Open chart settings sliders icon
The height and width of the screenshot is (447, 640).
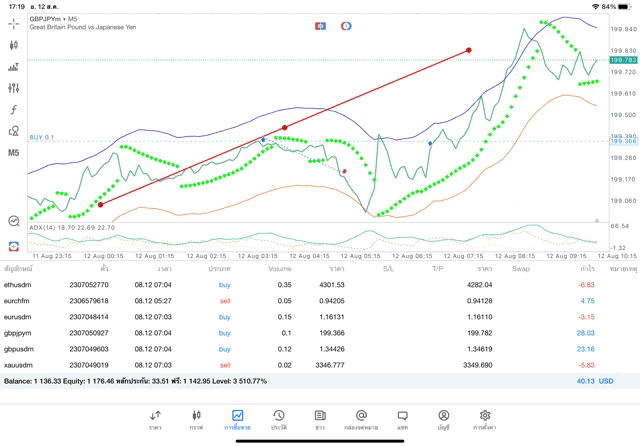pyautogui.click(x=14, y=88)
